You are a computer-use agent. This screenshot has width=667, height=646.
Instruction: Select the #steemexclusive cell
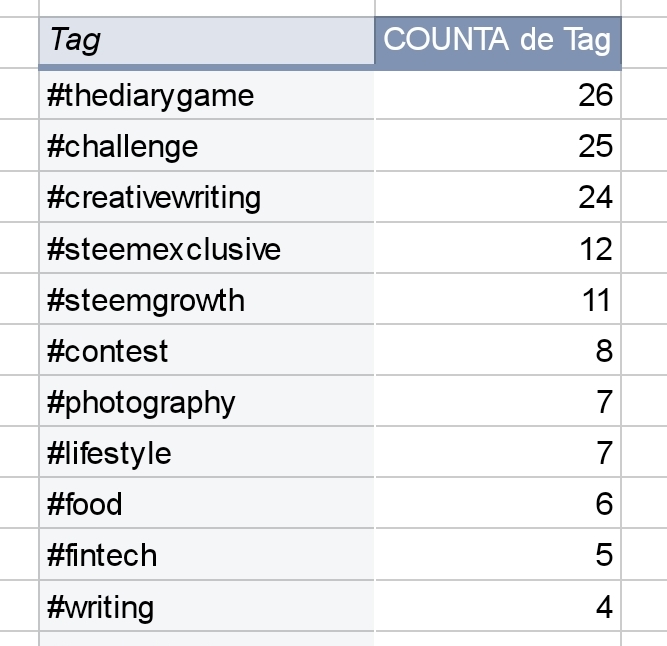207,248
